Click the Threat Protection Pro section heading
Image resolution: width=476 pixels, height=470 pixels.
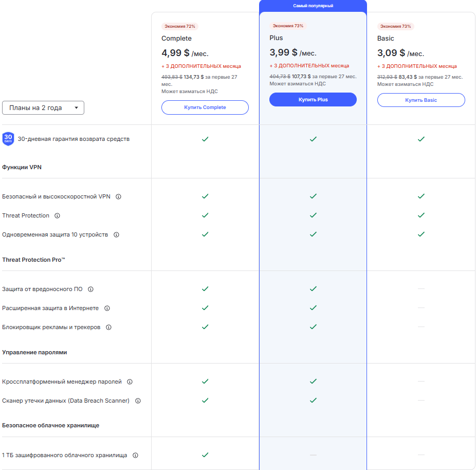pyautogui.click(x=33, y=260)
